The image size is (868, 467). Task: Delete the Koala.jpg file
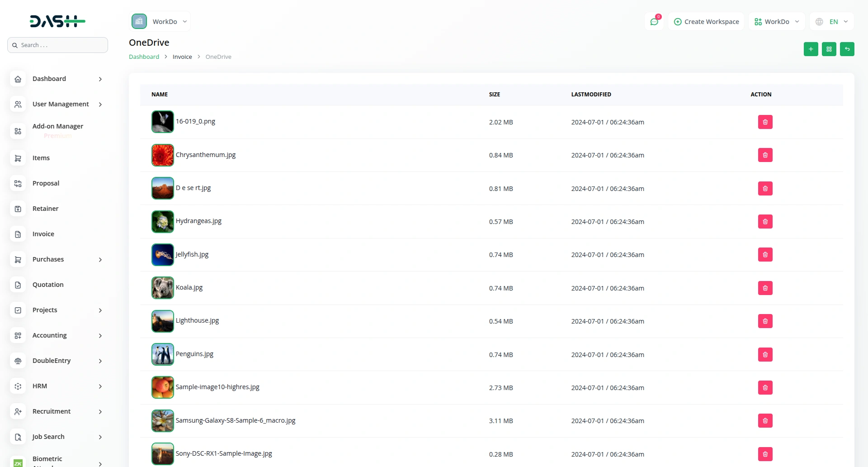coord(765,288)
